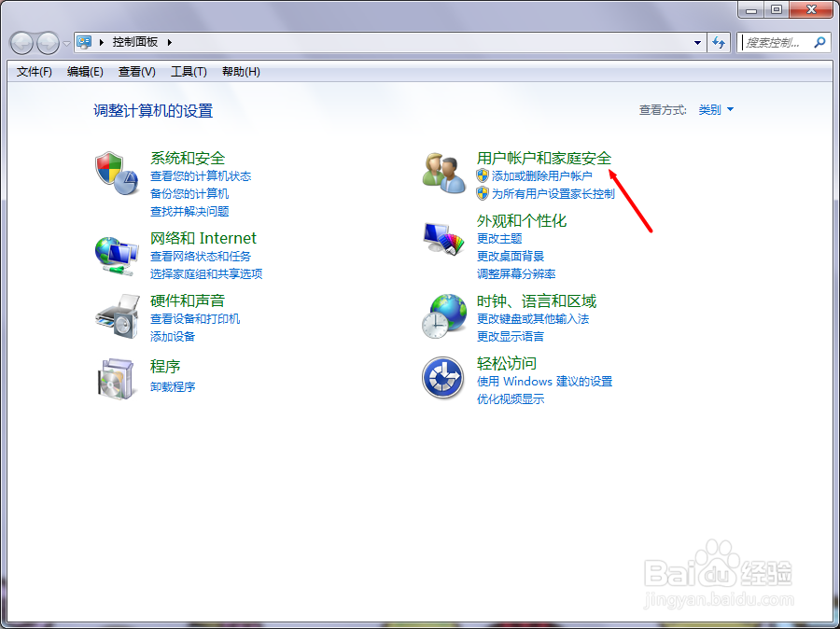Click 调整屏幕分辨率 link
The image size is (840, 629).
[x=516, y=273]
